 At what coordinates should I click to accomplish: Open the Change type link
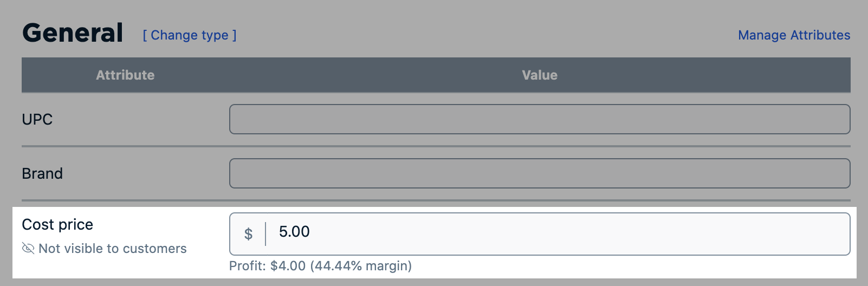(190, 35)
